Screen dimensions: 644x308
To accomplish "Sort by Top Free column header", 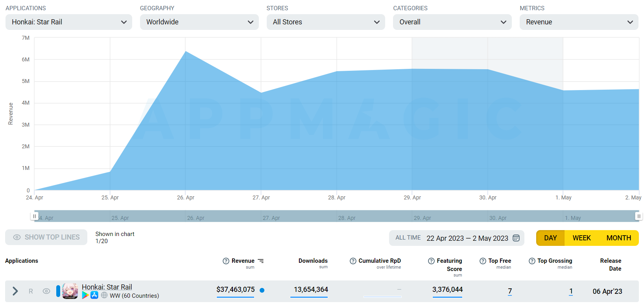I will click(500, 261).
